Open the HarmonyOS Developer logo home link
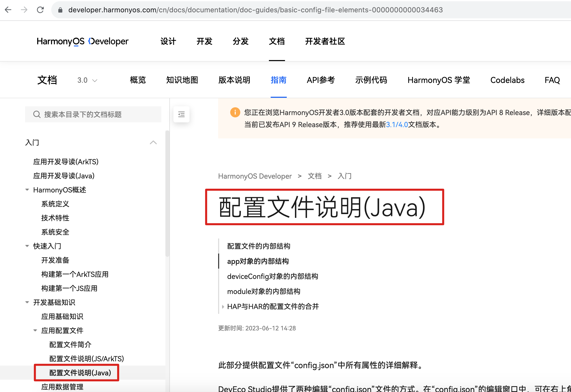Image resolution: width=571 pixels, height=392 pixels. pos(82,41)
